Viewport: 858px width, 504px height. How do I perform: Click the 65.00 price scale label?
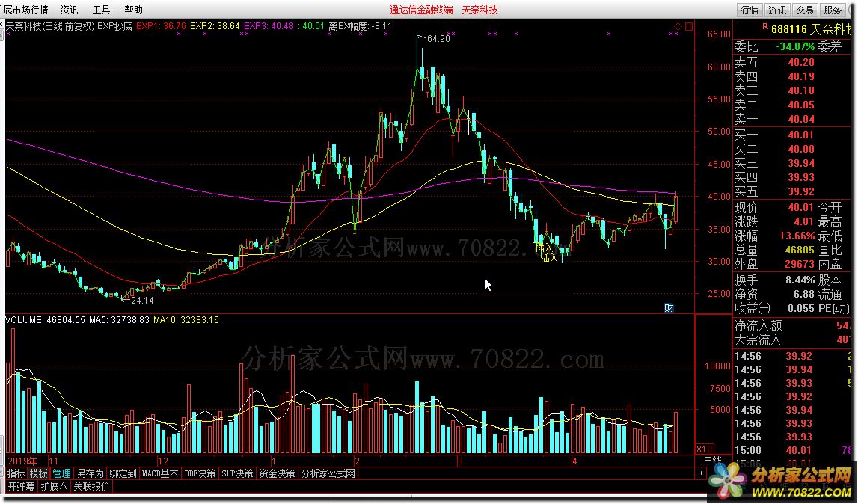(719, 34)
